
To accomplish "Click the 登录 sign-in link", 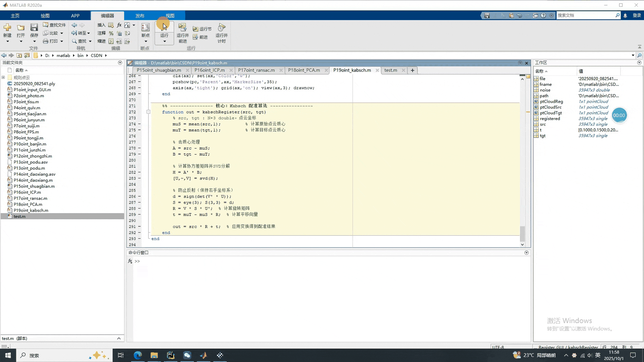I will point(636,15).
